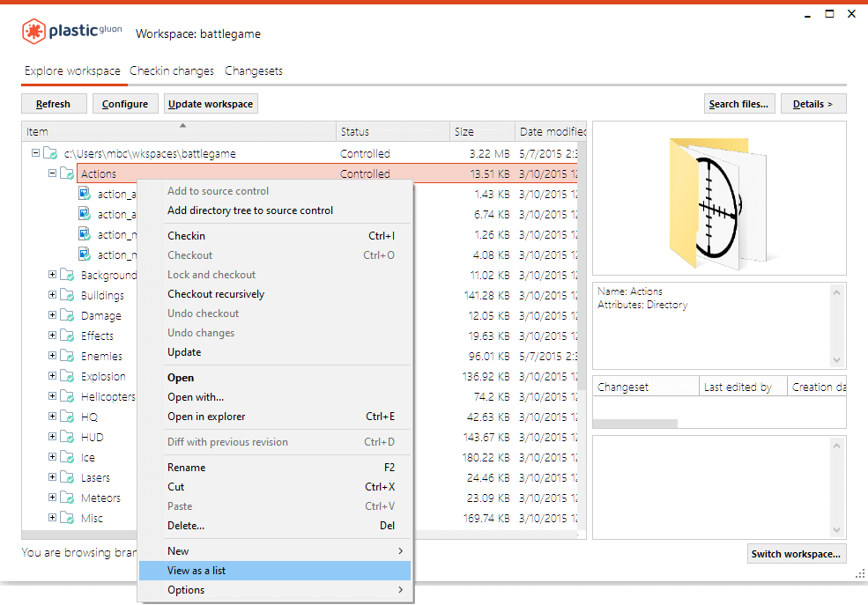This screenshot has height=605, width=868.
Task: Expand the Meteors folder node
Action: [x=52, y=498]
